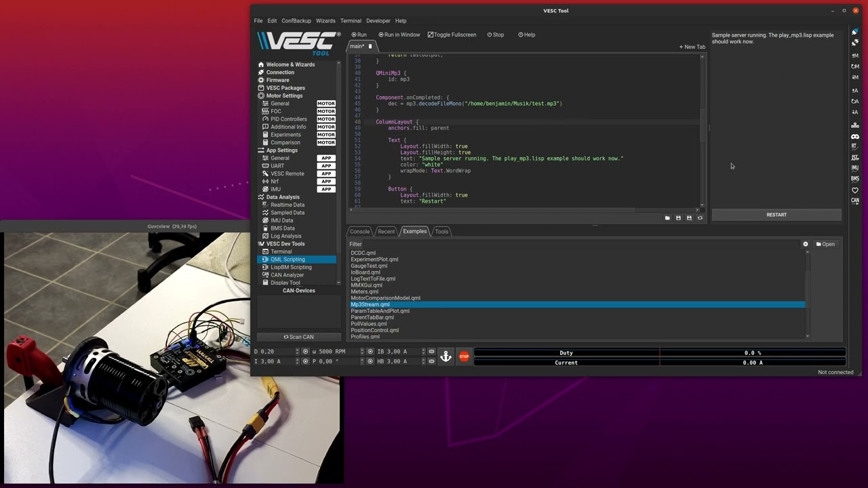Click the anchor brake icon

(x=446, y=357)
